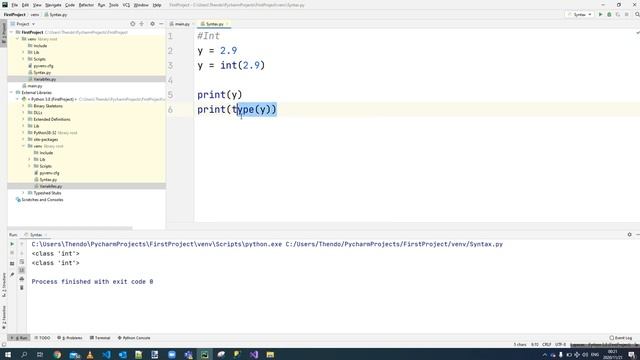Toggle the Favorites side tool window
The width and height of the screenshot is (640, 360).
pos(4,318)
